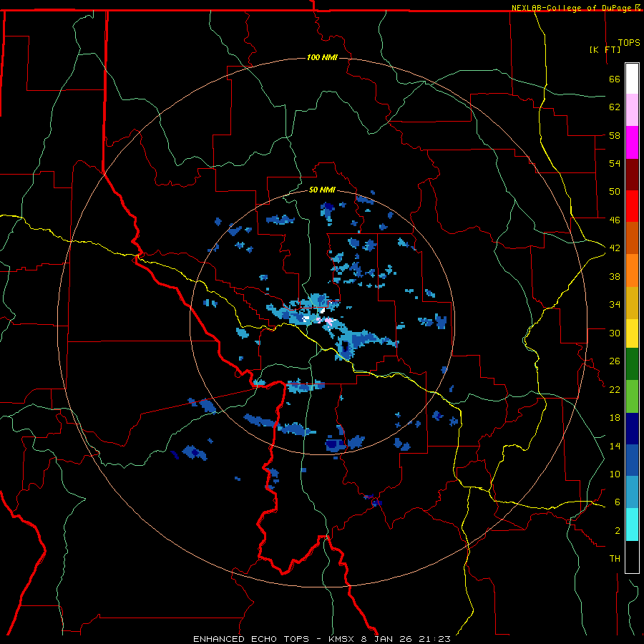Click the legend value 18

(615, 418)
